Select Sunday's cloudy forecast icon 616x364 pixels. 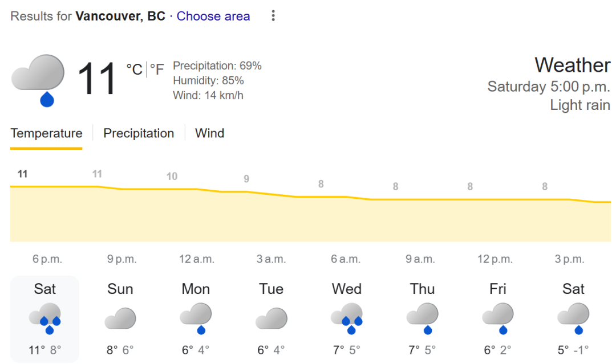click(x=120, y=318)
